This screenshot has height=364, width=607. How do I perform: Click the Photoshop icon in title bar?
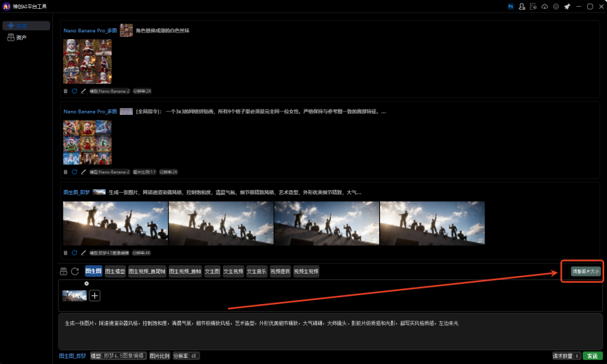pyautogui.click(x=511, y=6)
